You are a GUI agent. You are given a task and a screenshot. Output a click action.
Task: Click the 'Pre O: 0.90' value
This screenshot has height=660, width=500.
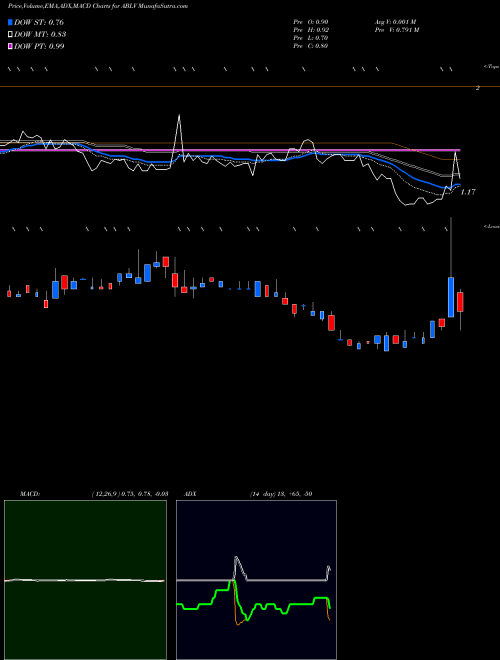(x=311, y=22)
